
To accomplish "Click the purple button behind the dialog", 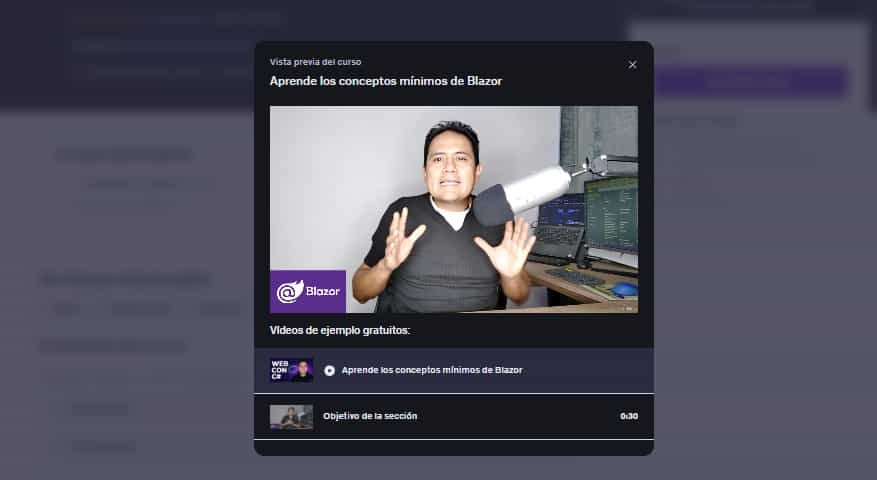I will click(749, 83).
